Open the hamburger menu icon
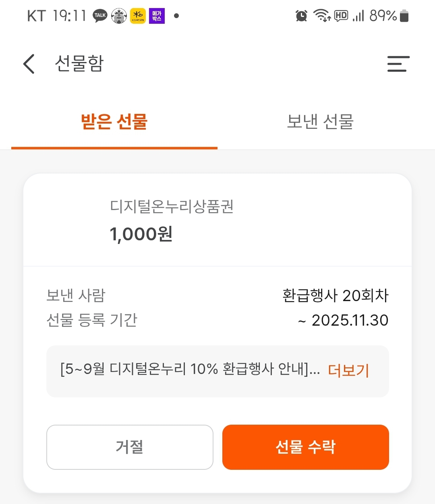Image resolution: width=435 pixels, height=504 pixels. click(x=398, y=64)
